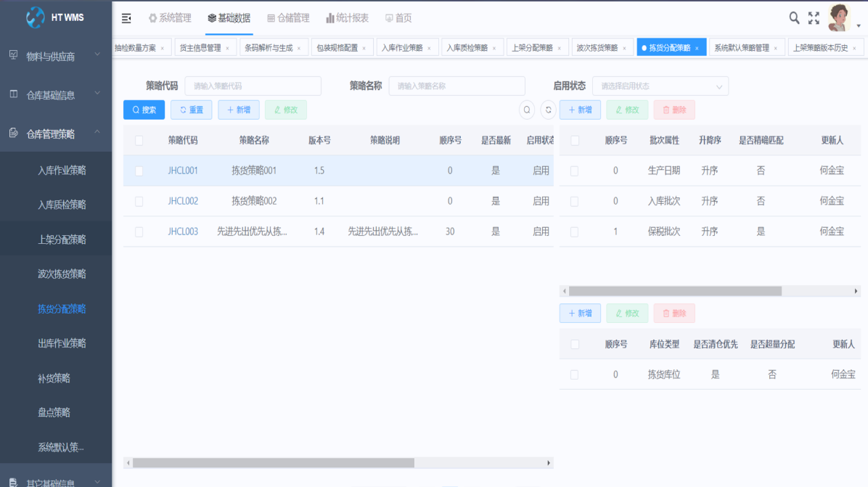Image resolution: width=868 pixels, height=487 pixels.
Task: Click the HT WMS logo icon
Action: pos(35,17)
